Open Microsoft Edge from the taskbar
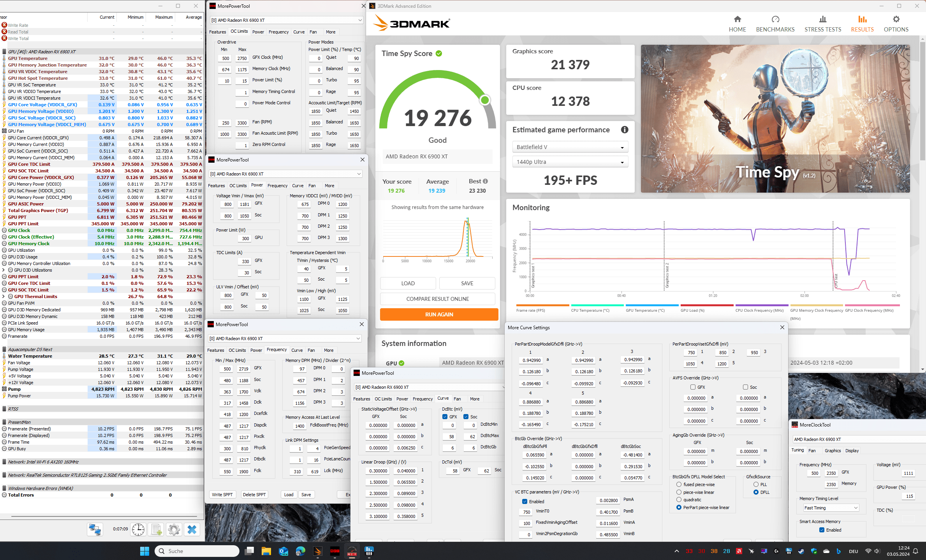Screen dimensions: 926x560 pos(300,551)
